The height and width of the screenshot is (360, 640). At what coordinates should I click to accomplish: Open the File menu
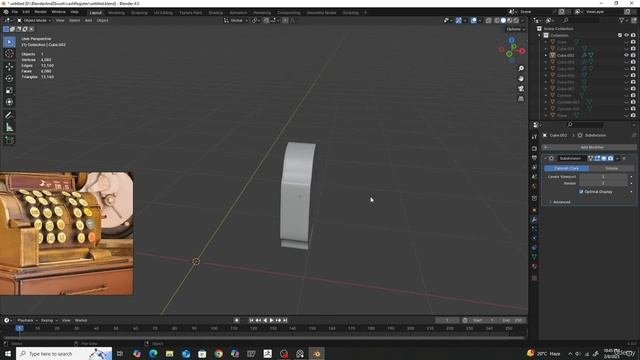click(x=15, y=12)
